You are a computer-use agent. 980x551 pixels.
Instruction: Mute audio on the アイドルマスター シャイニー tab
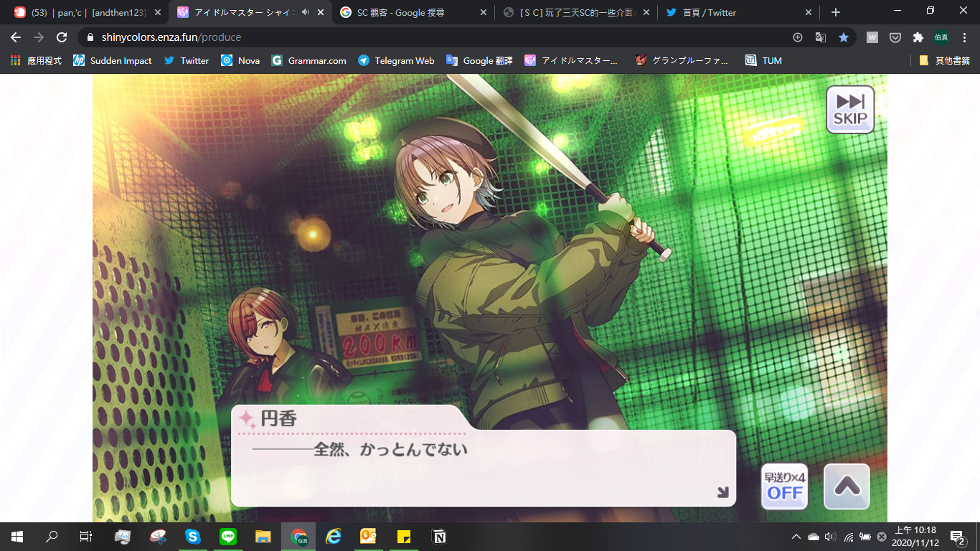[306, 12]
